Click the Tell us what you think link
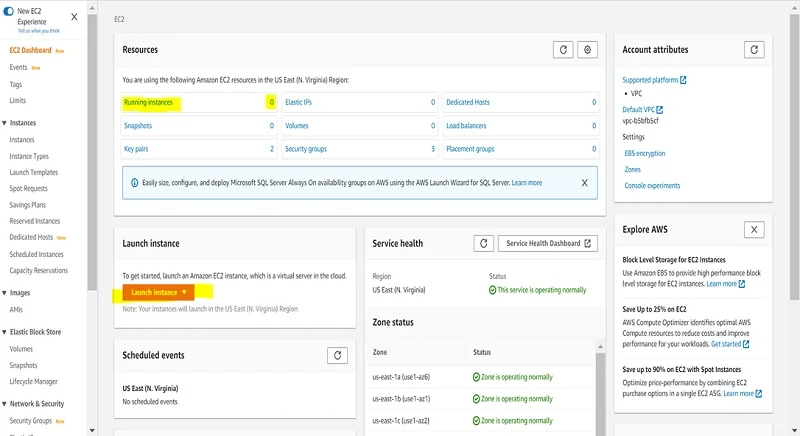 (x=39, y=31)
